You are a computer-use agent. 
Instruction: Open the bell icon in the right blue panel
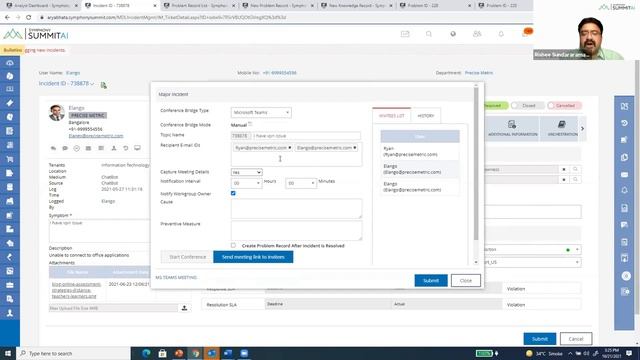coord(624,191)
